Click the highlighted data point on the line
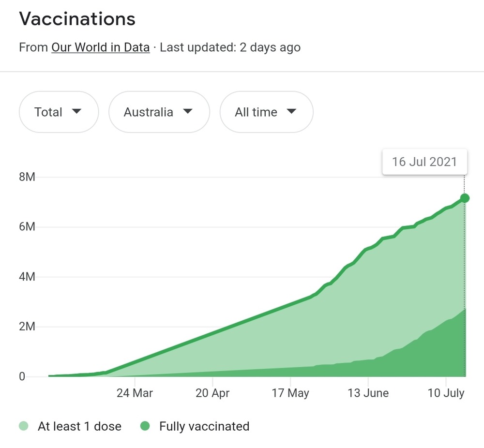The image size is (484, 448). click(465, 198)
